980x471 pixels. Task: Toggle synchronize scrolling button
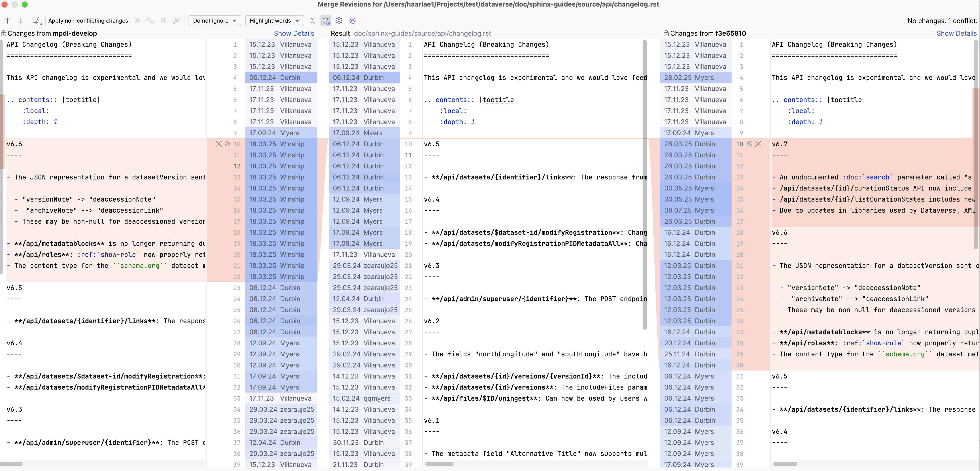[x=326, y=21]
